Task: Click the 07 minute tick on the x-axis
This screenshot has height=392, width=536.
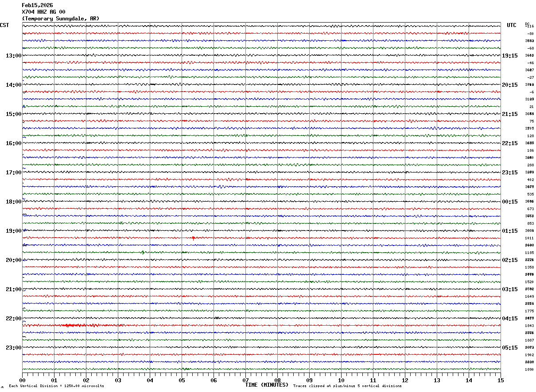Action: coord(245,380)
